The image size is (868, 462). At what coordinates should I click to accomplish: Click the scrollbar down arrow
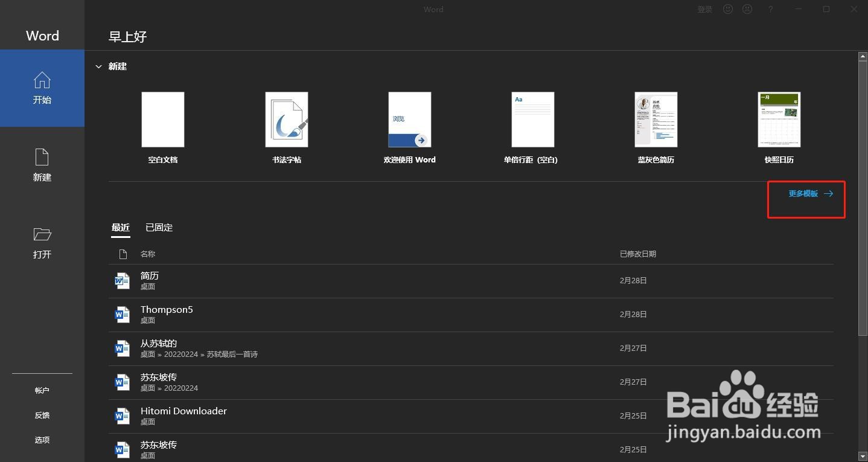tap(863, 456)
